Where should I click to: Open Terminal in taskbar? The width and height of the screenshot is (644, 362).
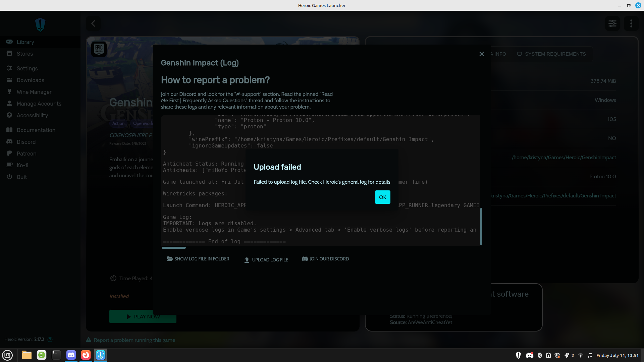point(56,355)
